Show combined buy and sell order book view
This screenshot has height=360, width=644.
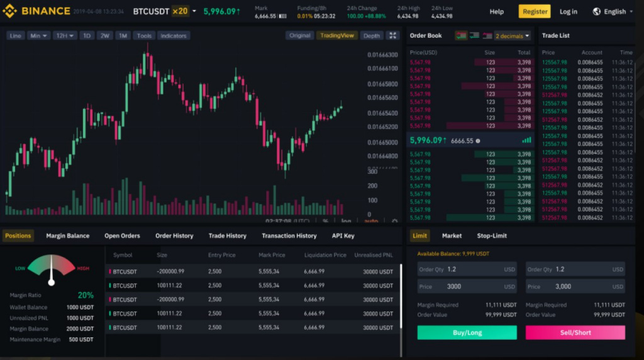pyautogui.click(x=461, y=36)
